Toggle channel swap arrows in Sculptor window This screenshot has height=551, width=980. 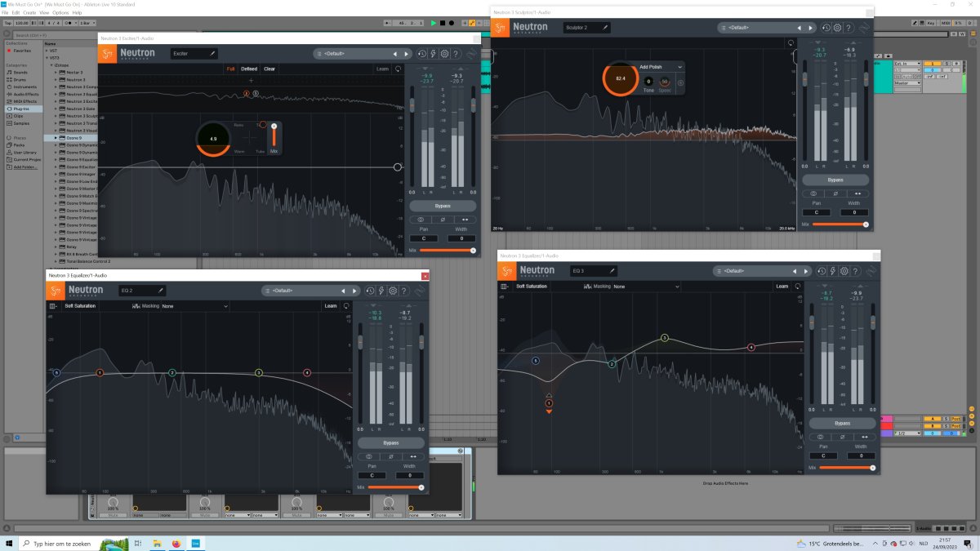[x=857, y=193]
